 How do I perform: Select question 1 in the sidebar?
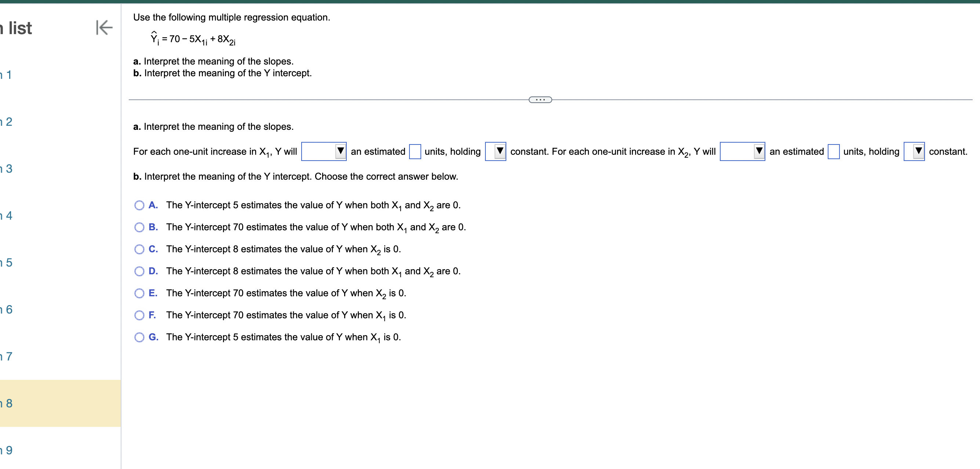tap(7, 75)
